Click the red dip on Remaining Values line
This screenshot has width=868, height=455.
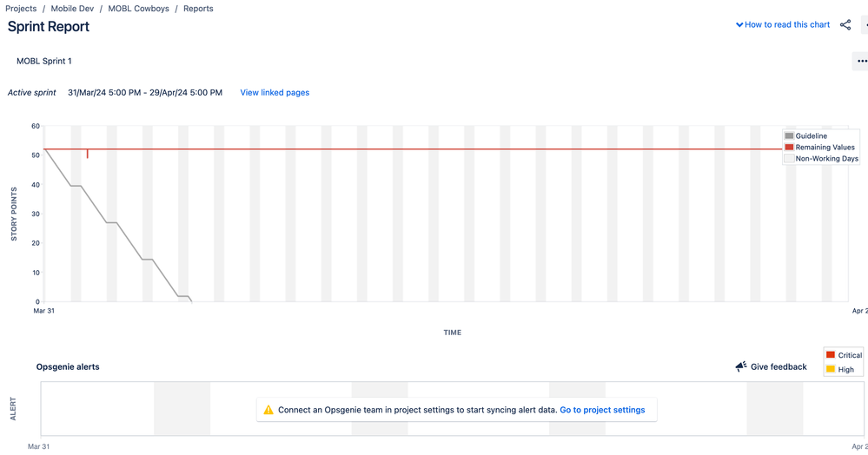87,155
